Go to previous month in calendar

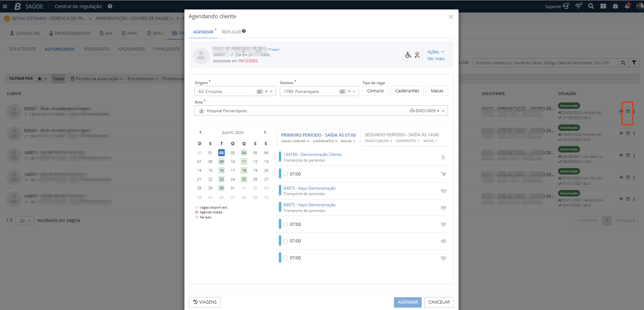point(200,132)
